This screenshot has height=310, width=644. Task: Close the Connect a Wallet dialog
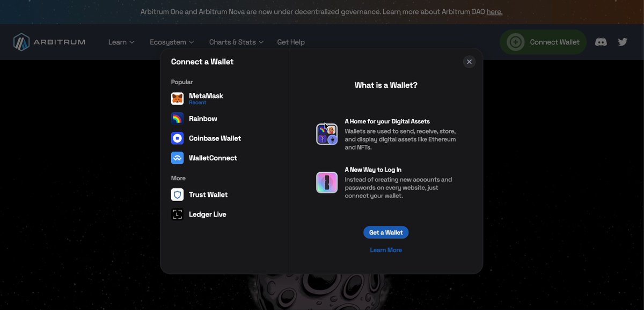pos(469,62)
